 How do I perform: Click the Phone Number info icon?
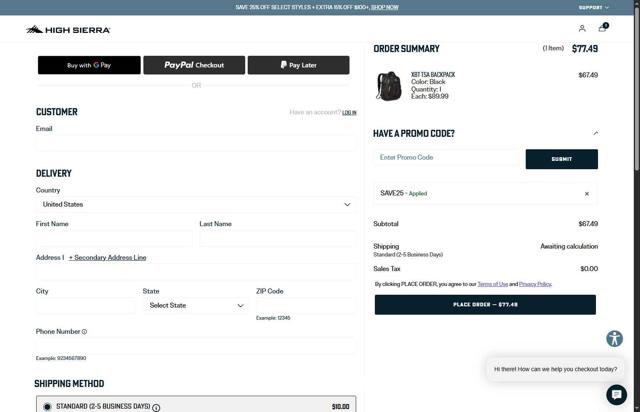(84, 332)
